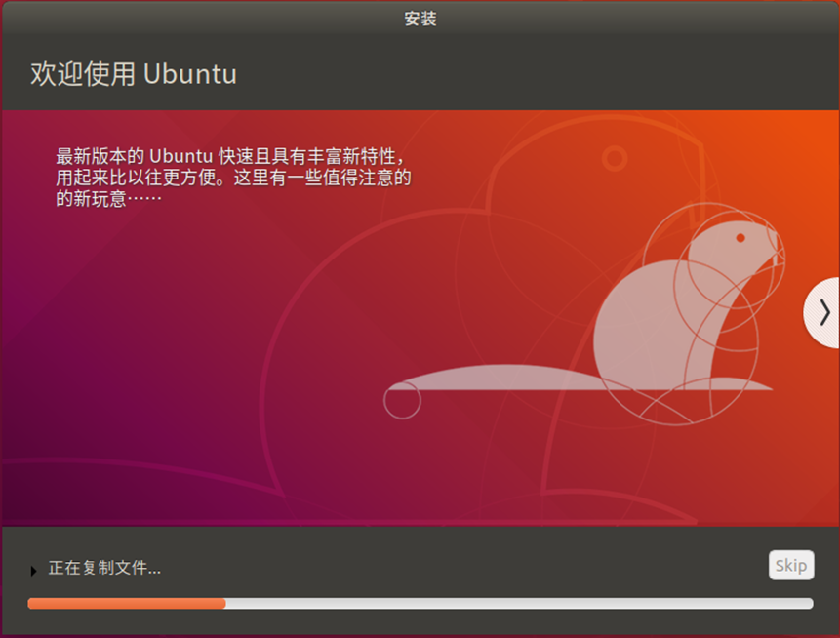Screen dimensions: 840x638
Task: Skip the current installation step
Action: tap(791, 565)
